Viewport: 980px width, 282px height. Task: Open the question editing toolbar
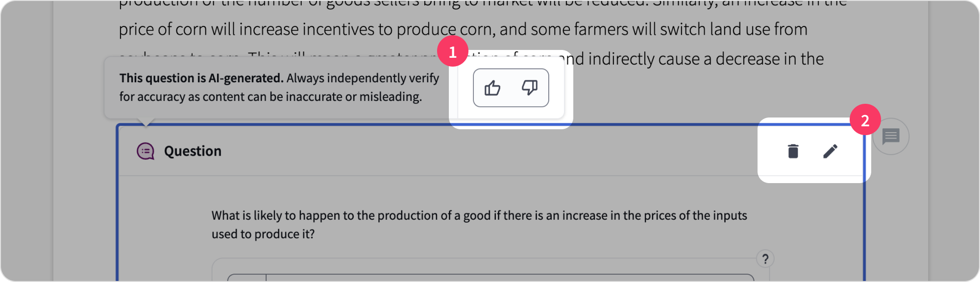point(813,151)
